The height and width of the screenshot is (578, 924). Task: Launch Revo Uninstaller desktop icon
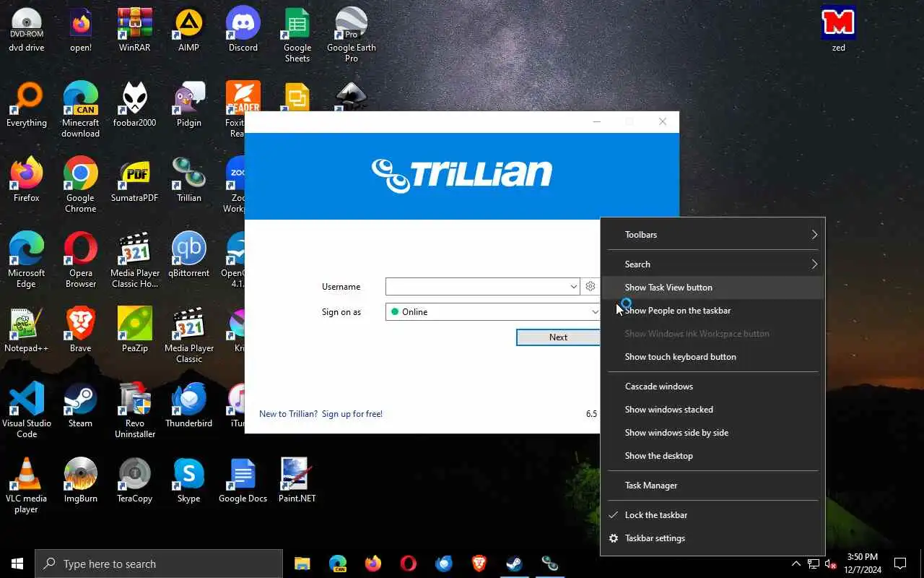pos(135,410)
